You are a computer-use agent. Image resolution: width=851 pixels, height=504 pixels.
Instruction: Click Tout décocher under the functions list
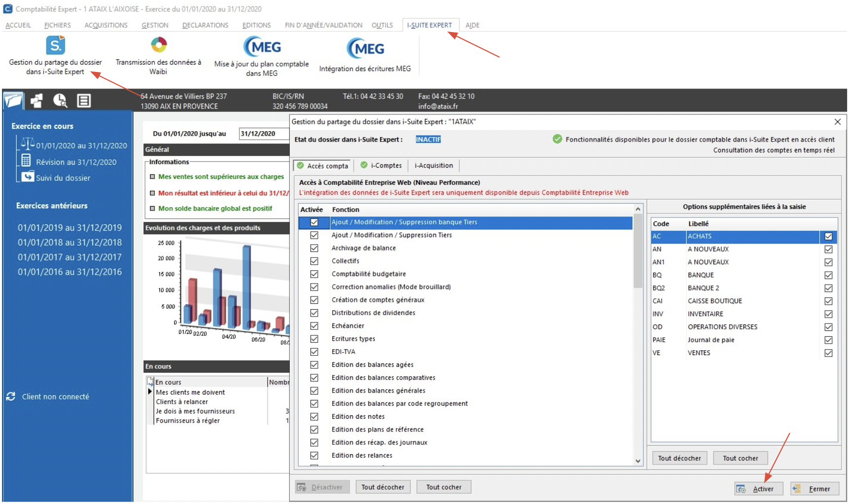click(x=383, y=487)
